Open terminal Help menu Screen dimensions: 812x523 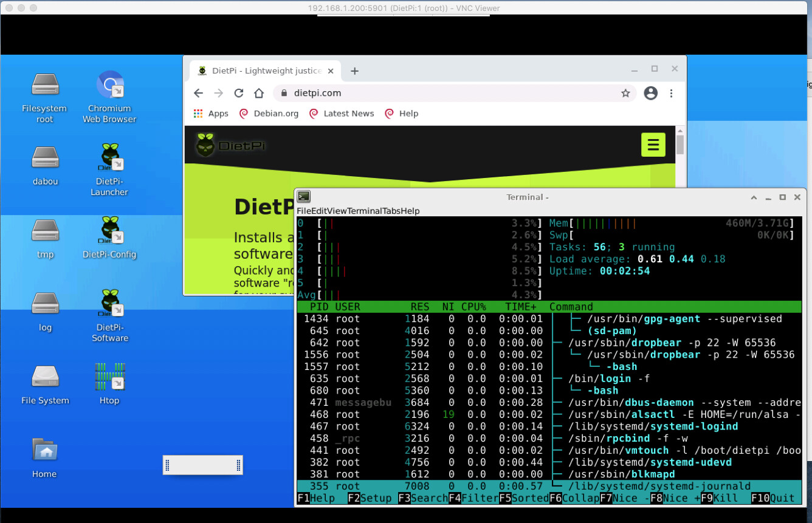pyautogui.click(x=410, y=211)
